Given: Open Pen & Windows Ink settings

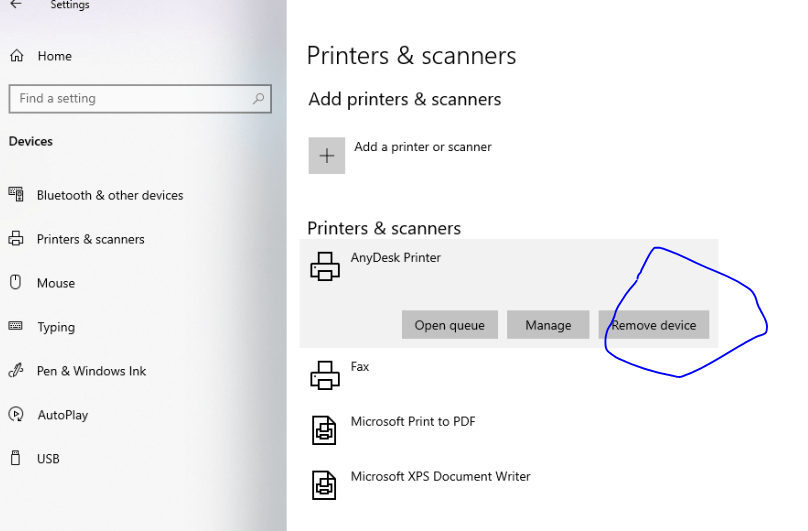Looking at the screenshot, I should pyautogui.click(x=91, y=371).
